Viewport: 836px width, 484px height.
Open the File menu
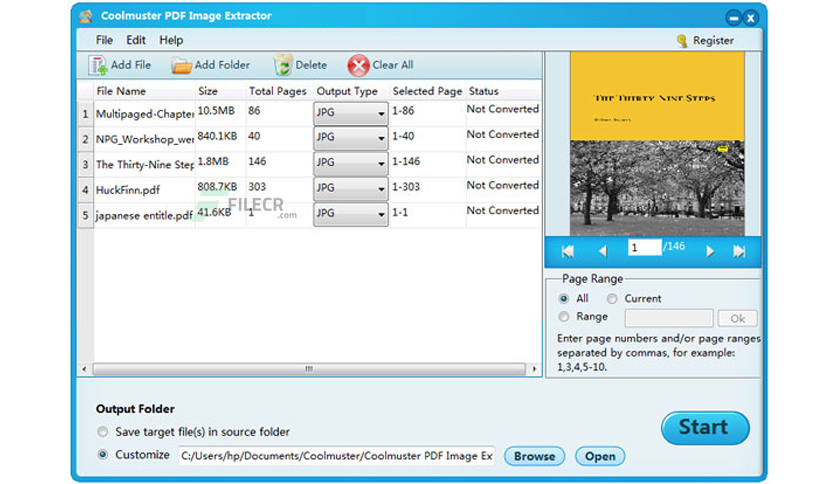pos(104,41)
